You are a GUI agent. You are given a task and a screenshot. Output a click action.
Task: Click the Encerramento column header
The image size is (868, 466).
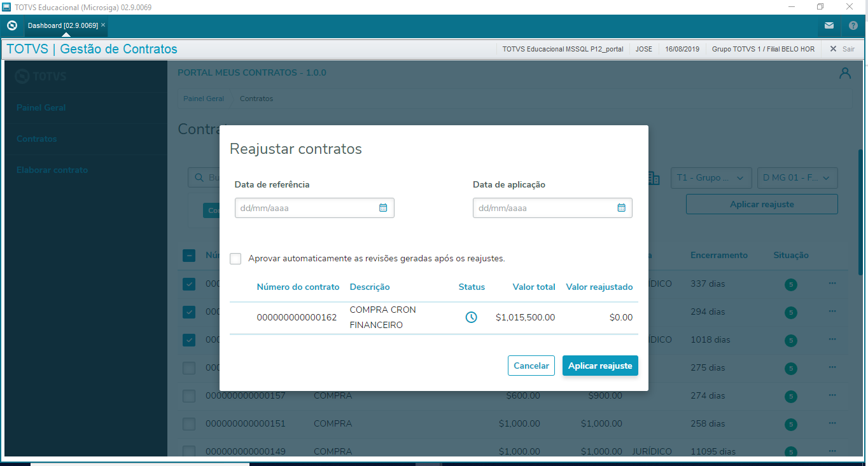(x=719, y=255)
